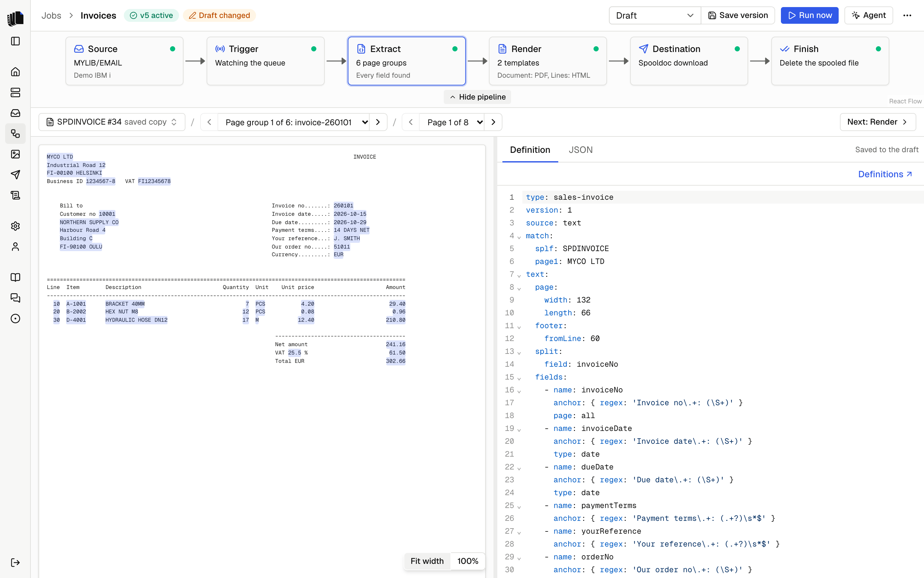Open the user profile icon in sidebar
Image resolution: width=924 pixels, height=578 pixels.
click(x=15, y=247)
